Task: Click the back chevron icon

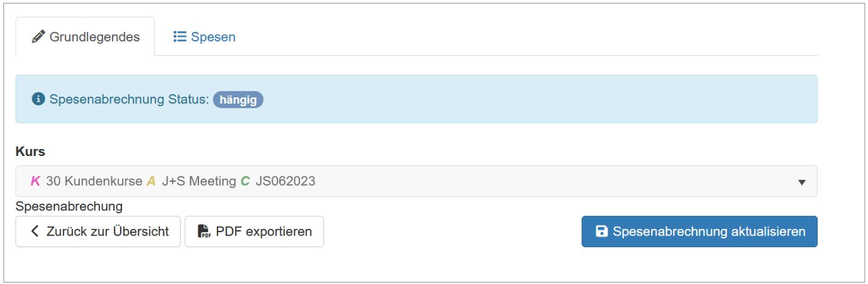Action: pyautogui.click(x=35, y=232)
